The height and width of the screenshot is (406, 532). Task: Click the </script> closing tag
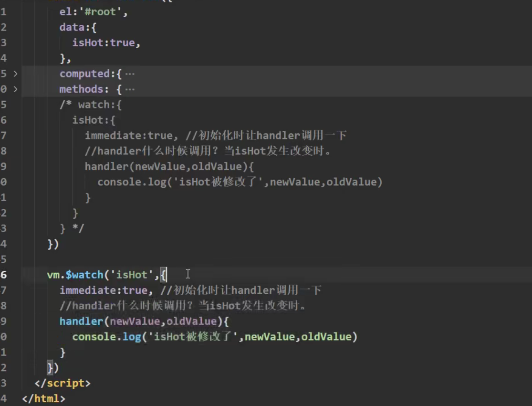[x=63, y=383]
